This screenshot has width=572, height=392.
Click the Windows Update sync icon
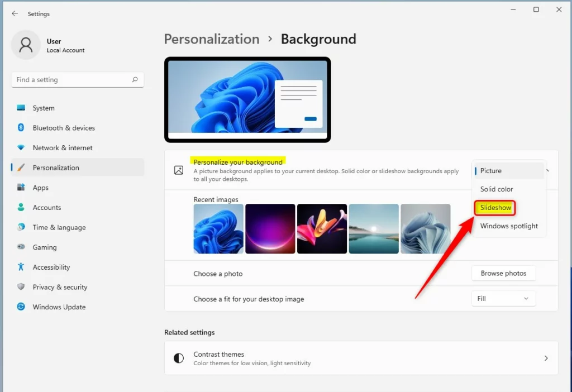tap(21, 307)
